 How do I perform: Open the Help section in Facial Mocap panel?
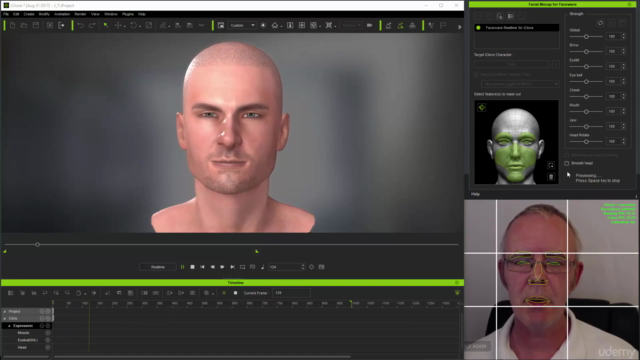(476, 194)
